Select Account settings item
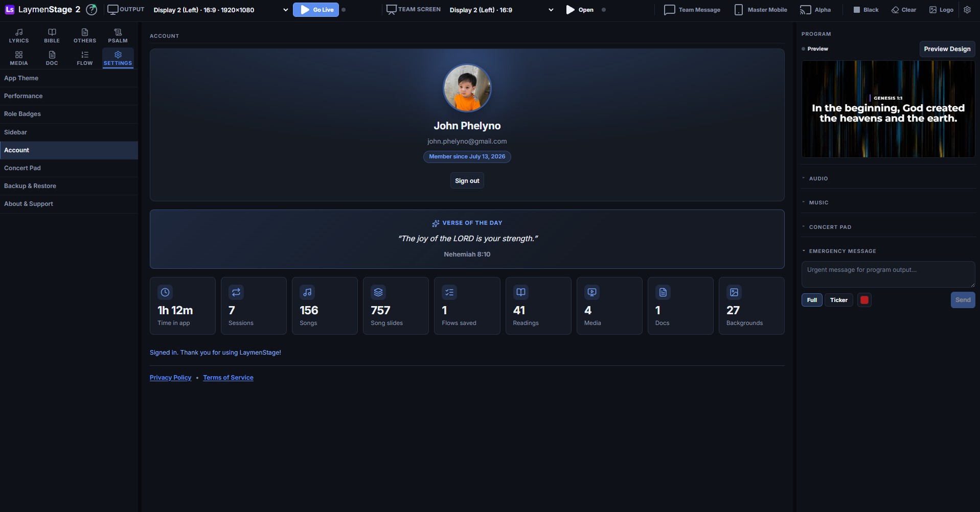The height and width of the screenshot is (512, 980). 69,150
